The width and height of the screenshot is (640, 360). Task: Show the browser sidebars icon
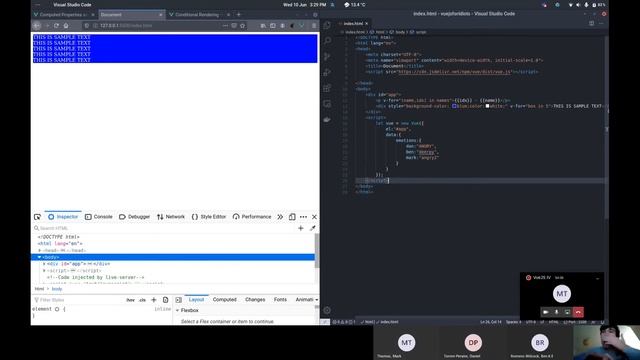click(x=273, y=25)
